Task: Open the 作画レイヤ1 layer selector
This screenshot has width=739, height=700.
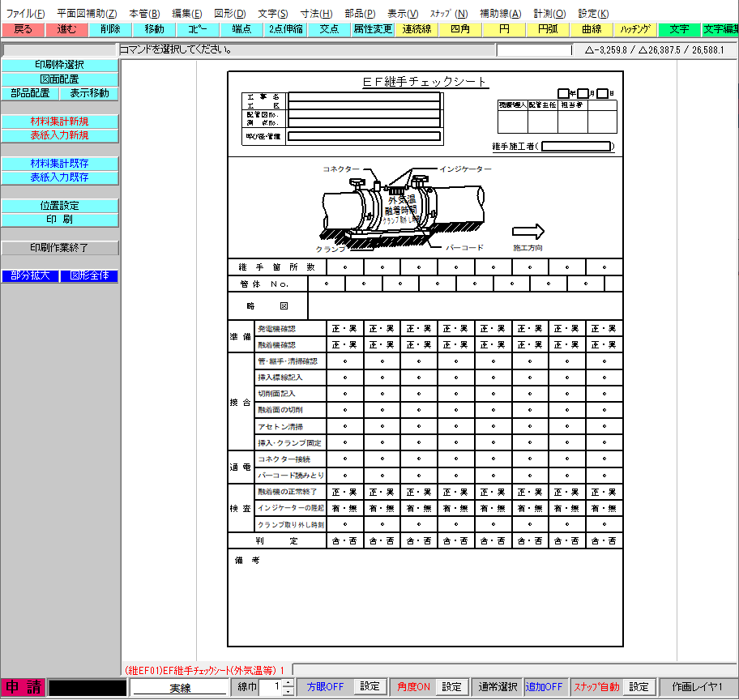Action: [x=698, y=686]
